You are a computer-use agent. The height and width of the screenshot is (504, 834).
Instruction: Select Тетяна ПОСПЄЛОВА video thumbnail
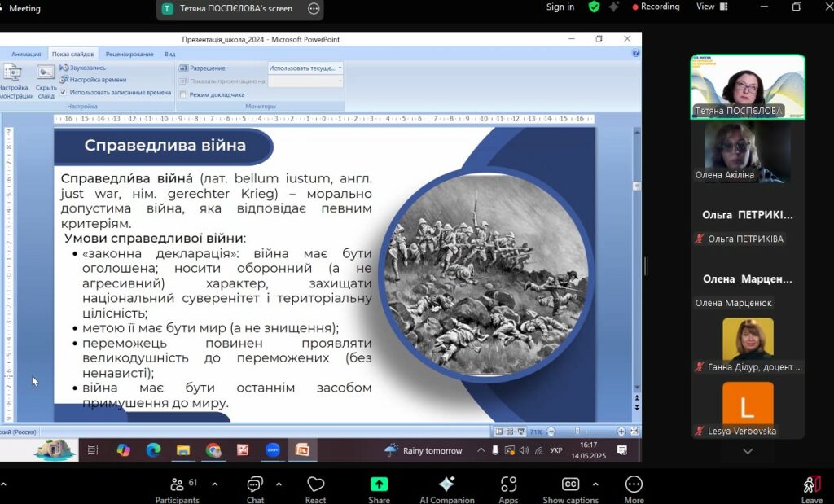[748, 86]
